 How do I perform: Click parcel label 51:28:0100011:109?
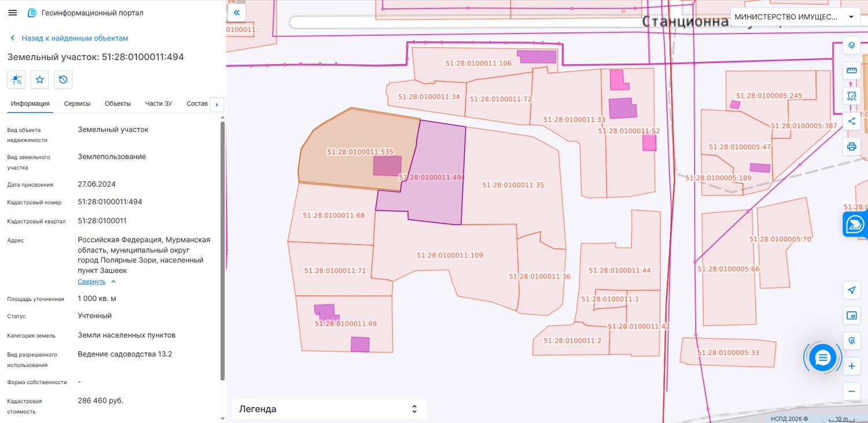(x=450, y=255)
